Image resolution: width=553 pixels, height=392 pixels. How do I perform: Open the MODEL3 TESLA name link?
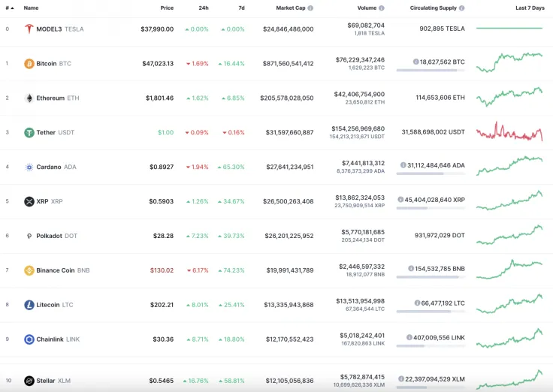[x=60, y=29]
